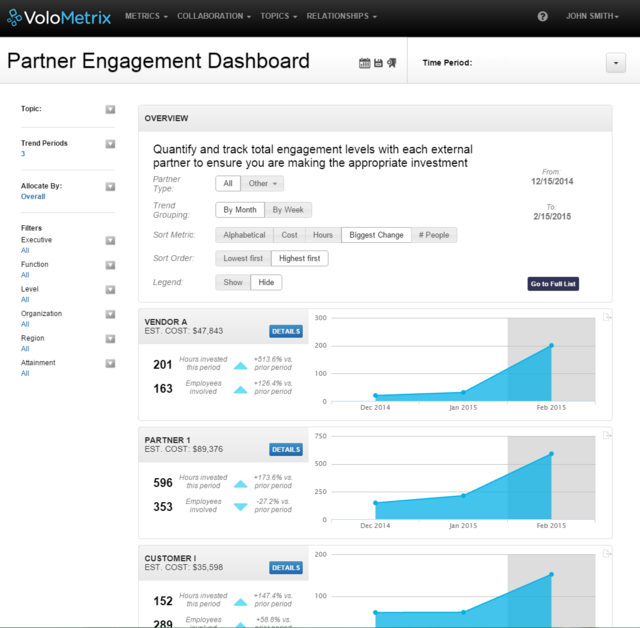Expand the Function filter dropdown
Viewport: 640px width, 628px height.
(110, 265)
